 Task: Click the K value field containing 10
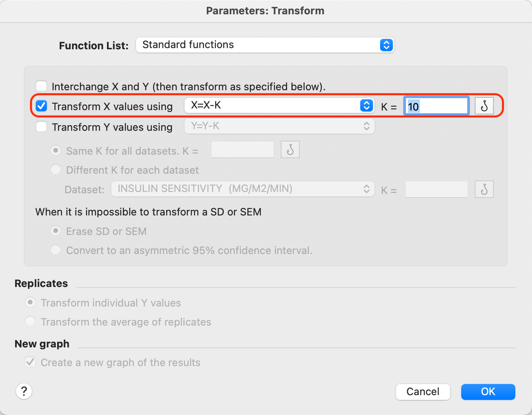[436, 106]
